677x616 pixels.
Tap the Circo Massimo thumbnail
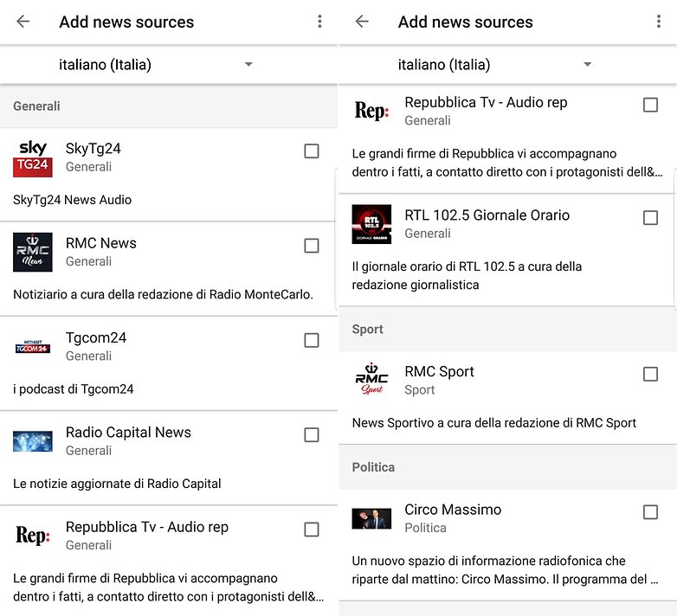371,518
